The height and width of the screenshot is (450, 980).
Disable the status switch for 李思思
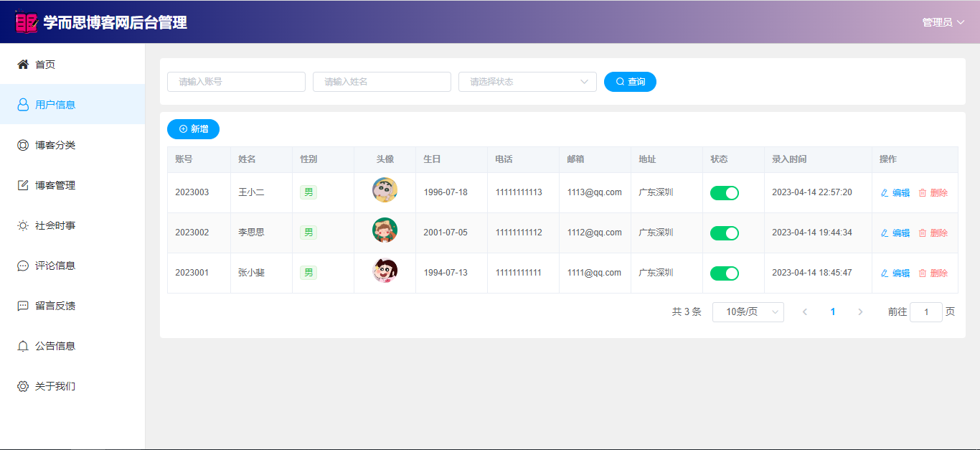point(724,233)
